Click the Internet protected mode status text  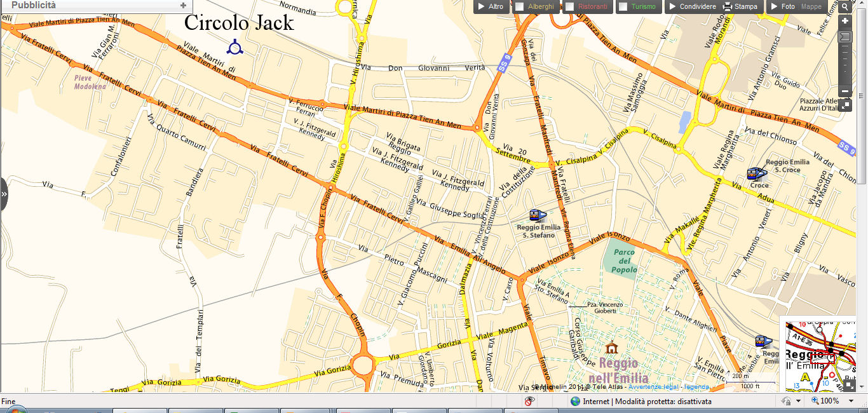[647, 401]
